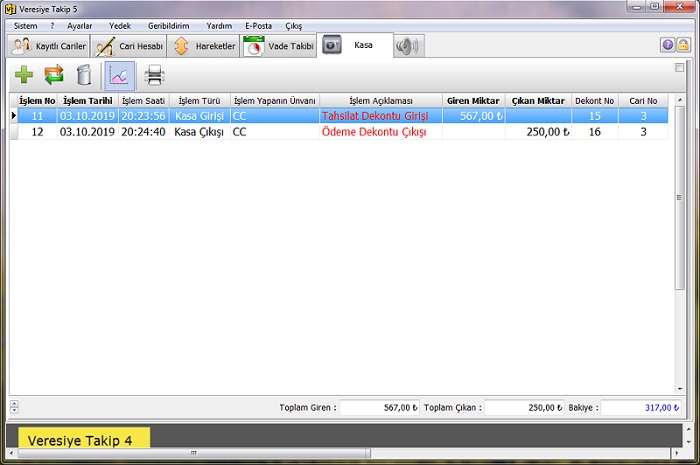Click horizontal scrollbar left arrow
Viewport: 700px width, 465px height.
click(12, 453)
